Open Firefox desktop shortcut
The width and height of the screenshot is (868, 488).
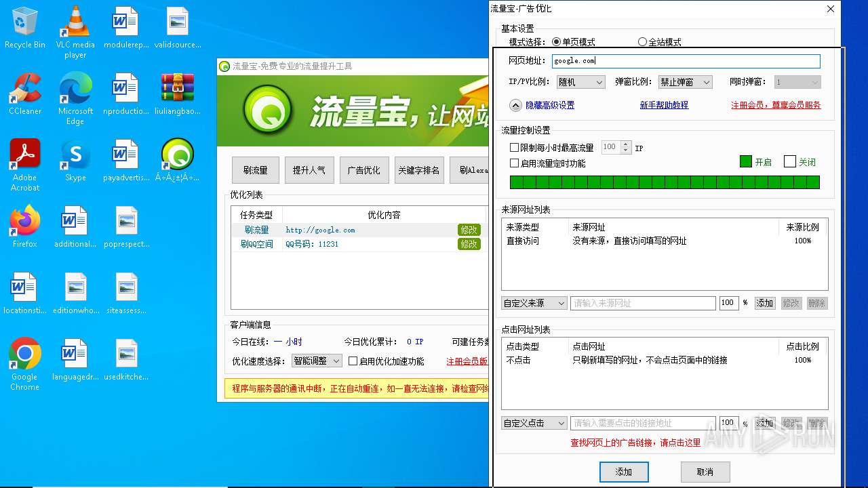(x=24, y=226)
